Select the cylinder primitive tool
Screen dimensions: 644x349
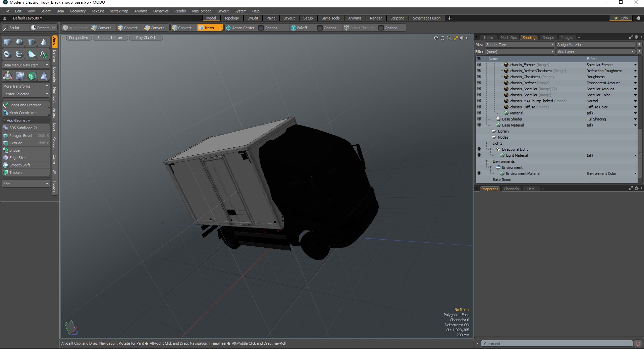coord(32,42)
